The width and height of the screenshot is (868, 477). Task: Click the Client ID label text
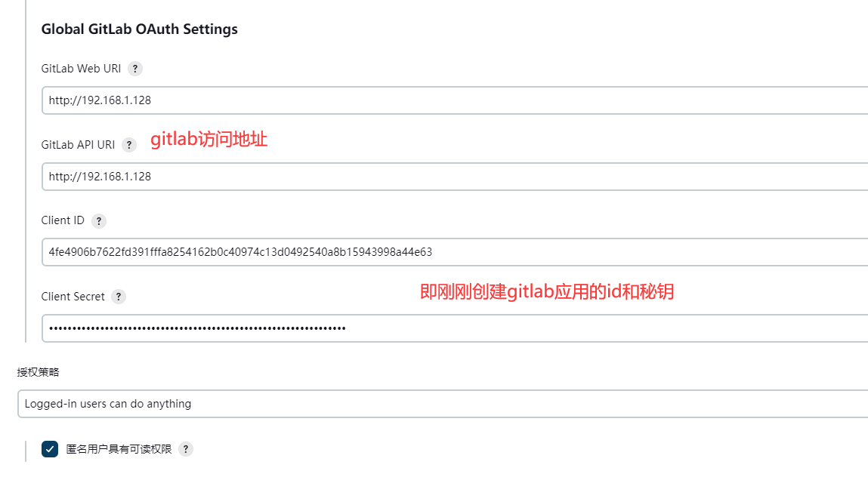[x=63, y=220]
